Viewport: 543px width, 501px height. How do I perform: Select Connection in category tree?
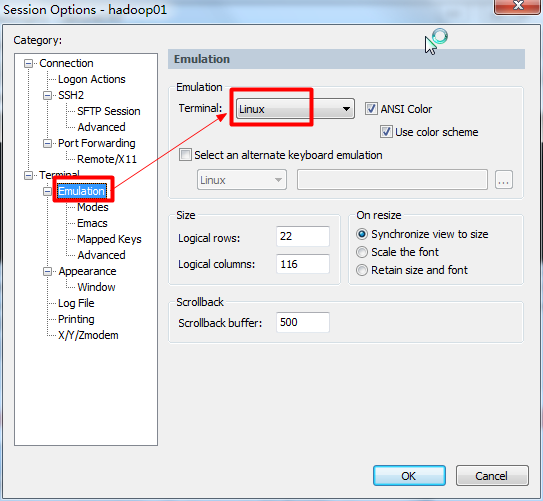coord(66,63)
